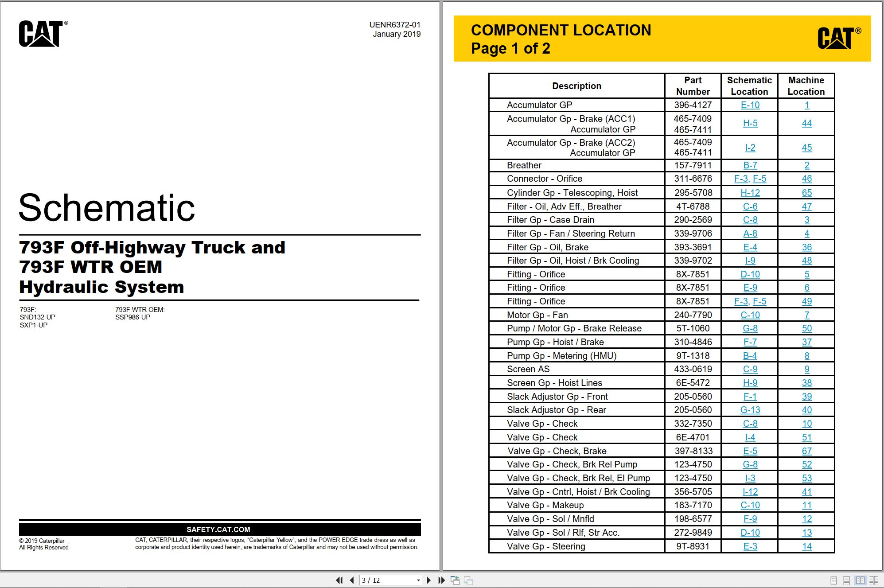Open schematic location H-5 link
Screen dimensions: 884x588
(750, 123)
